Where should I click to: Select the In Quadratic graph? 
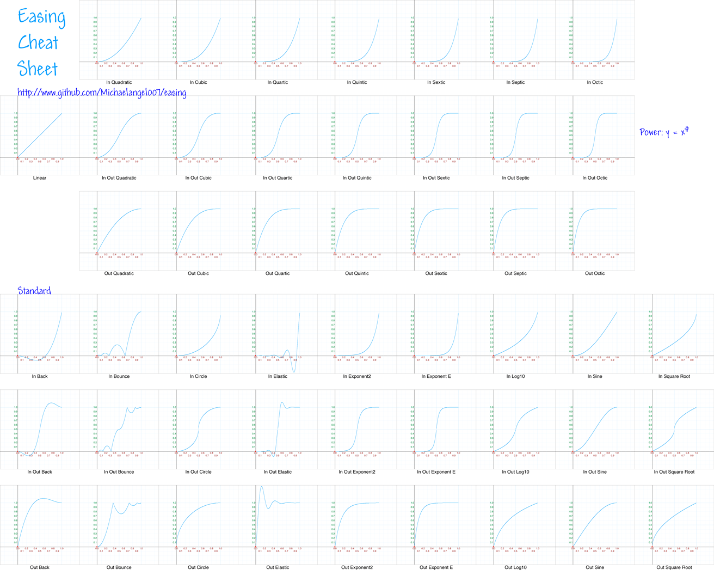pos(119,40)
